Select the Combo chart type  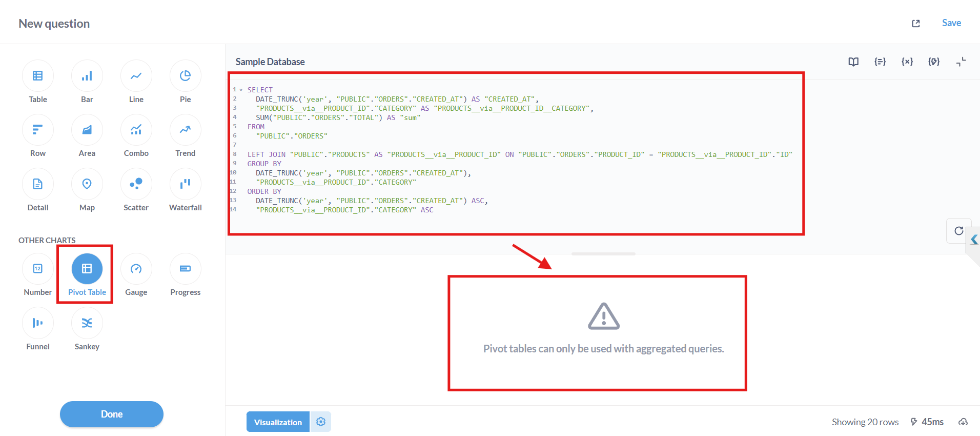coord(136,130)
